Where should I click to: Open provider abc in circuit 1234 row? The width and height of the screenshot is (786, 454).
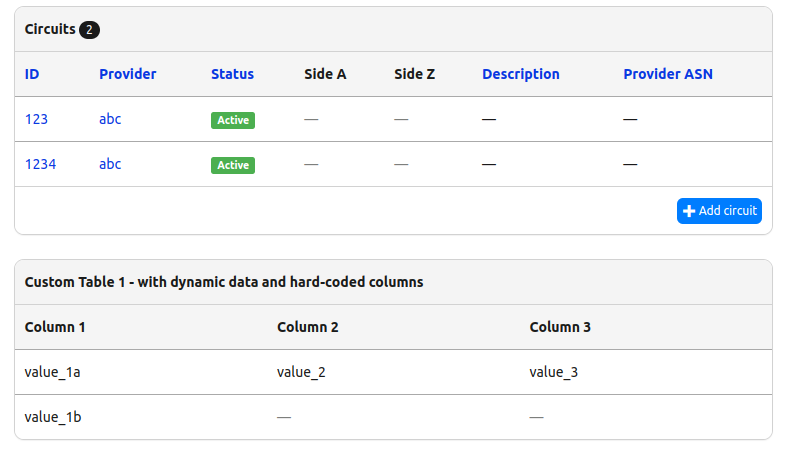(110, 164)
